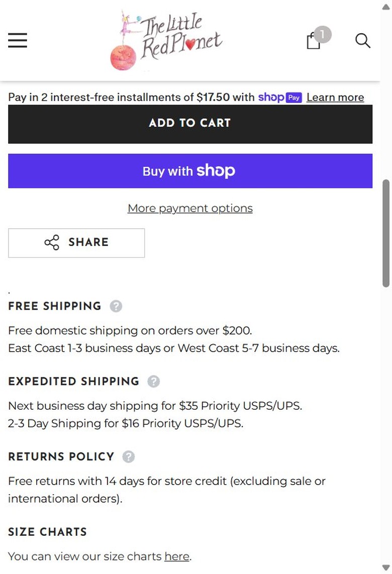Viewport: 392px width, 574px height.
Task: Click The Little Red Planet logo
Action: (x=166, y=40)
